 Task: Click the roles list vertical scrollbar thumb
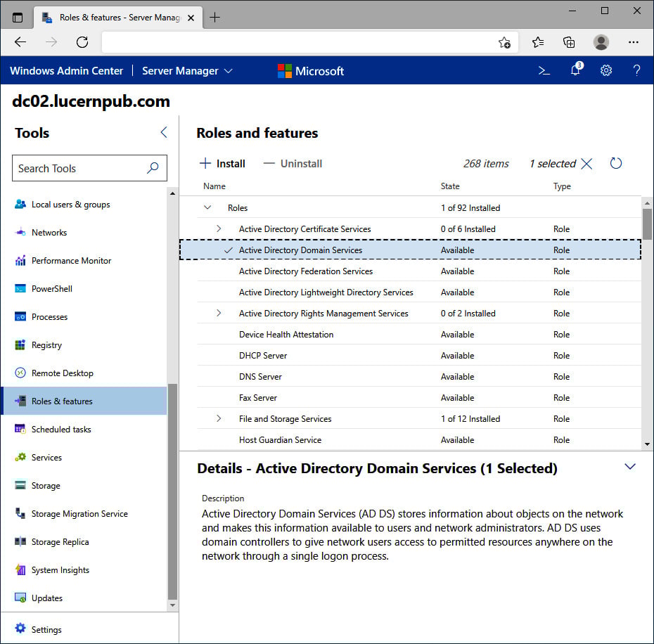[647, 224]
